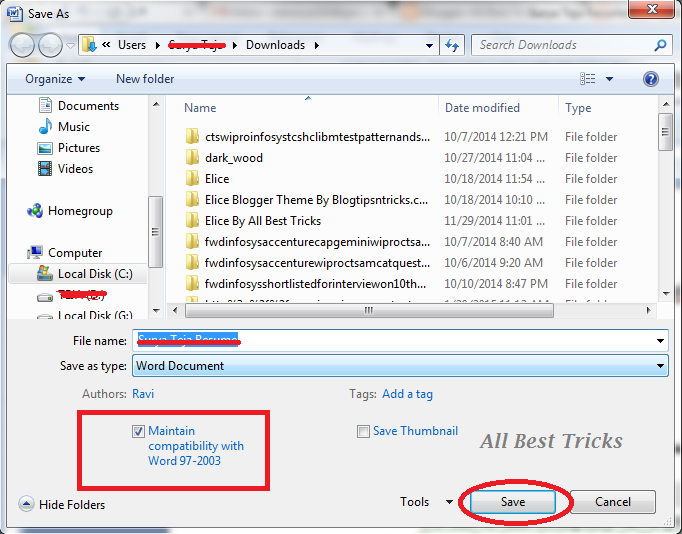Click the Cancel button
This screenshot has height=534, width=682.
point(612,502)
